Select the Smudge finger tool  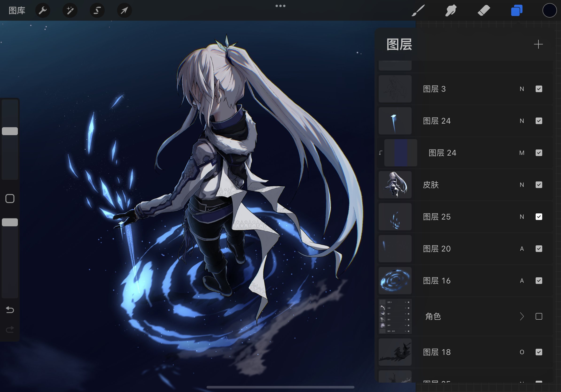point(451,11)
